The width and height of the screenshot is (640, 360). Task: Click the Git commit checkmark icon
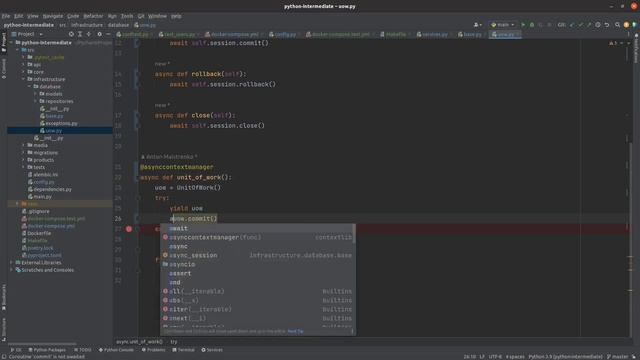pos(580,25)
